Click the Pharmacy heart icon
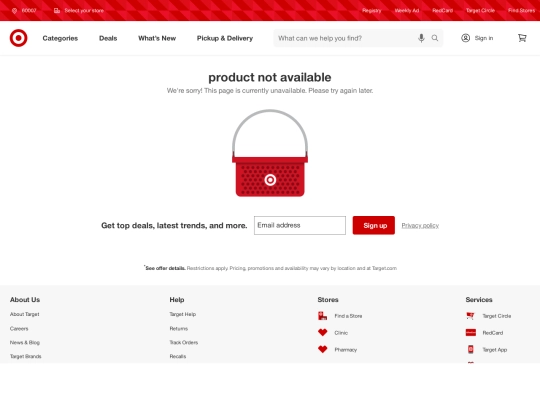Screen dimensions: 540x405 click(323, 349)
